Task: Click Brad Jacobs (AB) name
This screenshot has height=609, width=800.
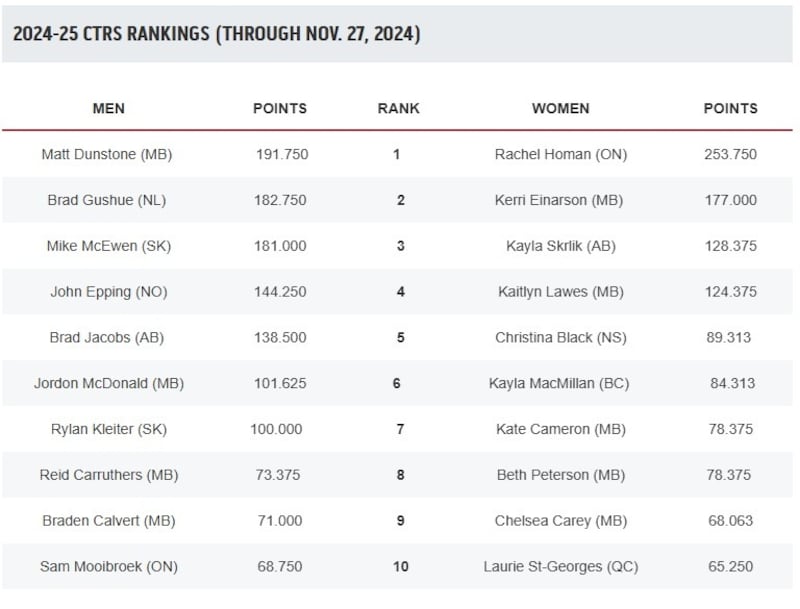Action: (107, 338)
